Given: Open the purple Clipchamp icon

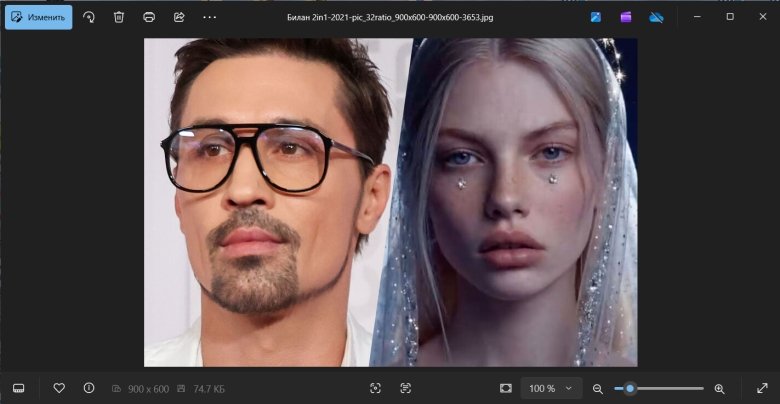Looking at the screenshot, I should 626,17.
